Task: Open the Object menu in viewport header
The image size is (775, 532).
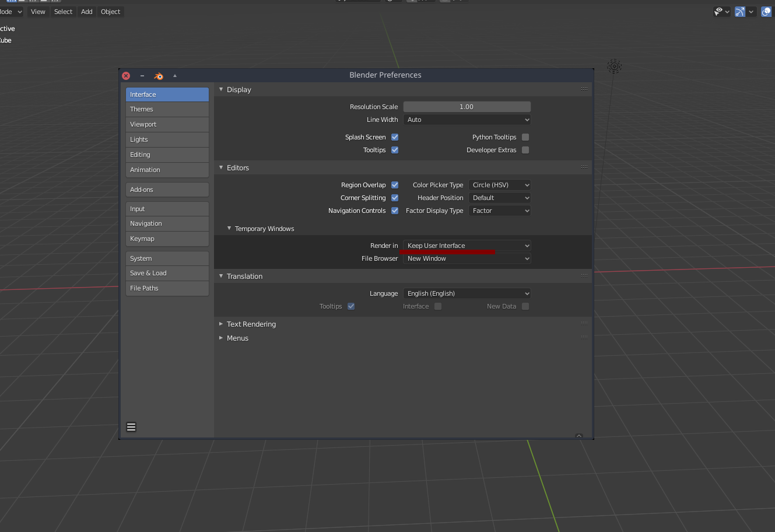Action: 110,12
